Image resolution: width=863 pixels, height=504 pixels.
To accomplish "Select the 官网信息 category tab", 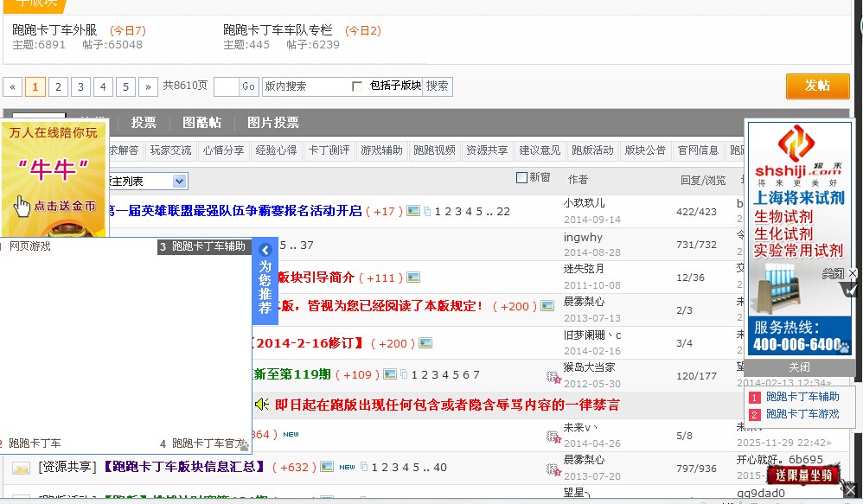I will pos(699,150).
